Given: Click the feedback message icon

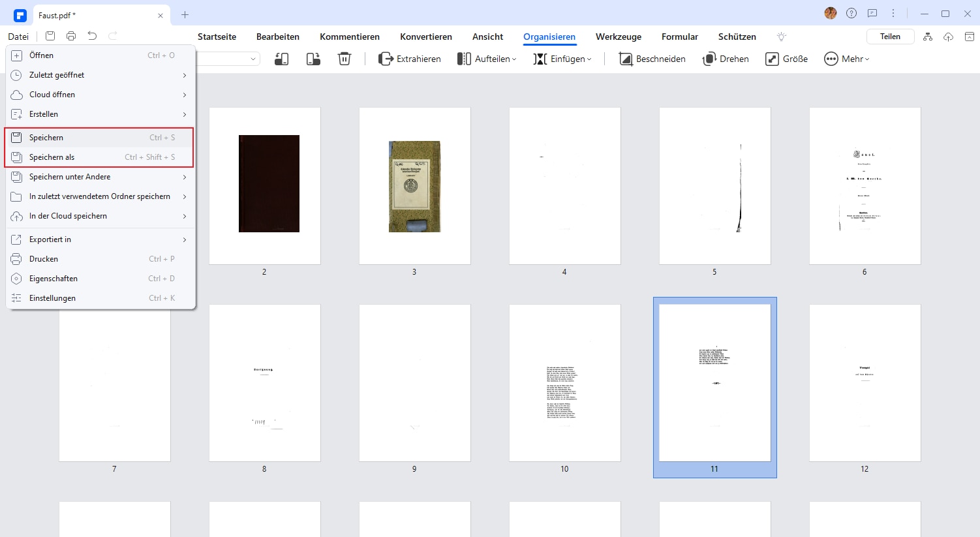Looking at the screenshot, I should tap(872, 13).
